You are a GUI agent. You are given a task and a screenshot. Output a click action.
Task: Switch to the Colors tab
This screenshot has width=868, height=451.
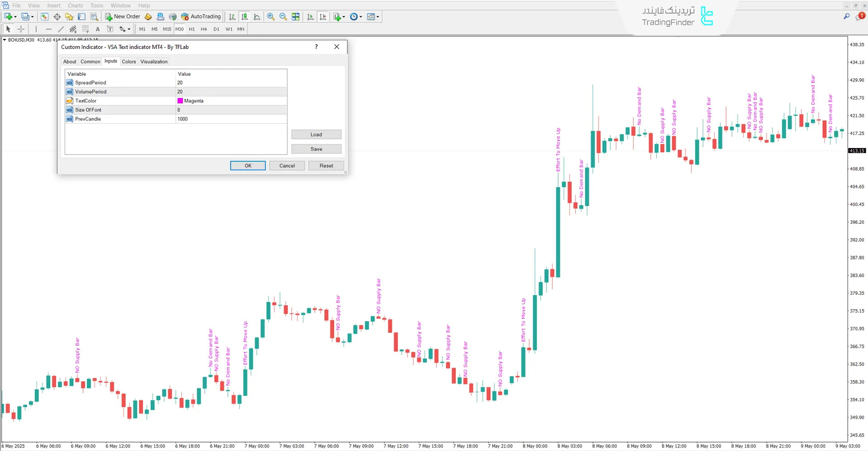click(128, 62)
